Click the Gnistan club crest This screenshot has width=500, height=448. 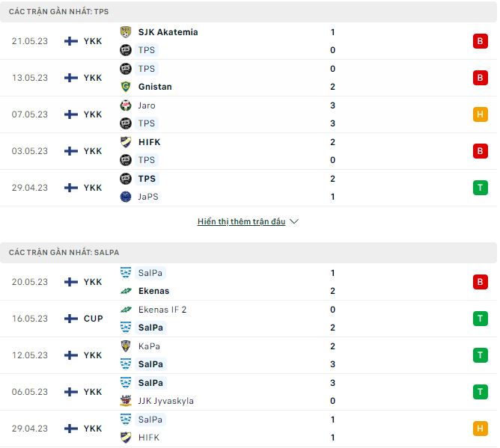tap(126, 87)
